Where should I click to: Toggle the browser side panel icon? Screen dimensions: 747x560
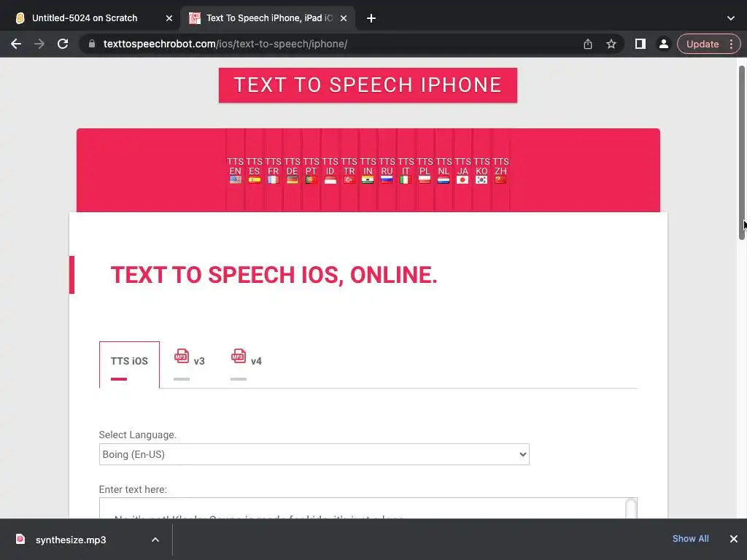tap(640, 44)
